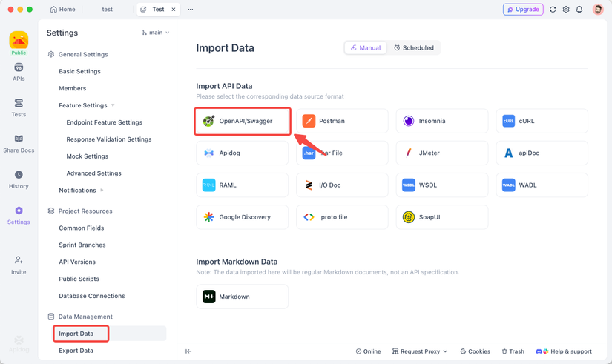This screenshot has height=364, width=612.
Task: Collapse the Feature Settings tree group
Action: (113, 105)
